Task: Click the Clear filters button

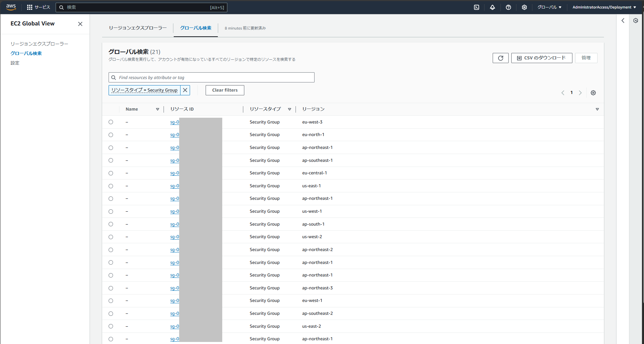Action: click(x=225, y=90)
